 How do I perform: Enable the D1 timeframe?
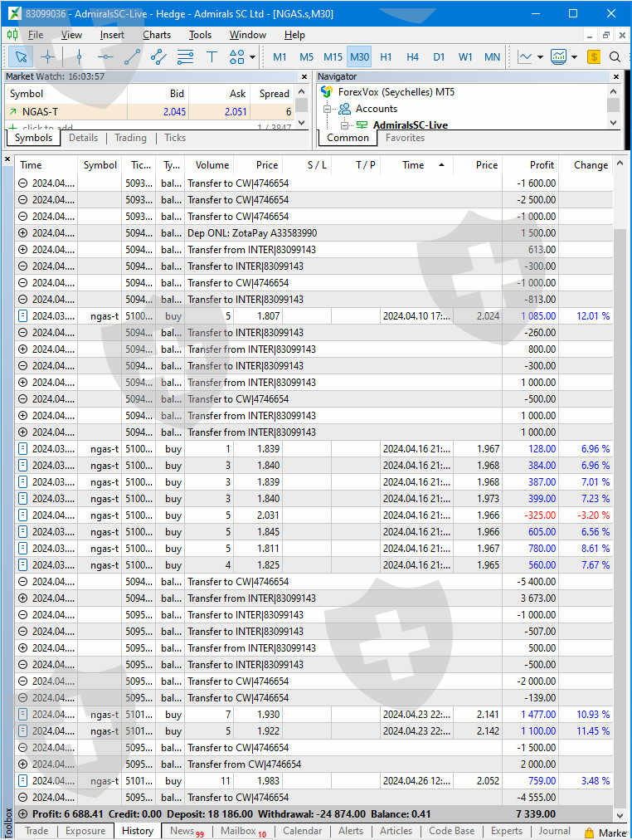coord(439,56)
